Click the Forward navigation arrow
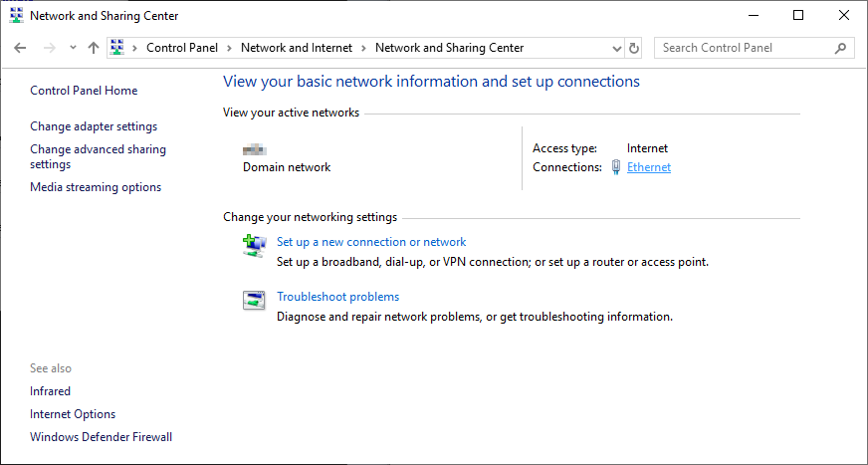Viewport: 868px width, 465px height. (x=49, y=48)
